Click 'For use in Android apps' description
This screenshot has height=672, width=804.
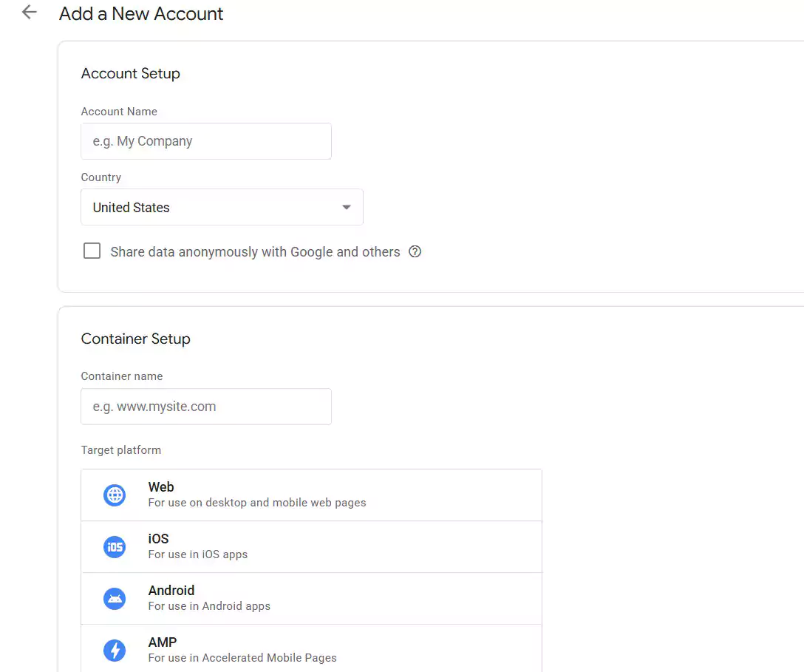point(209,606)
